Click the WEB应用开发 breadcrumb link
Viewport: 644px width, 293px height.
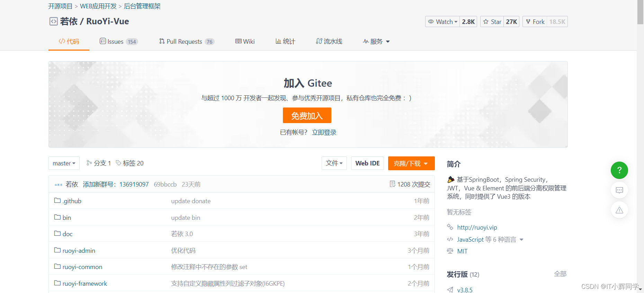[98, 6]
